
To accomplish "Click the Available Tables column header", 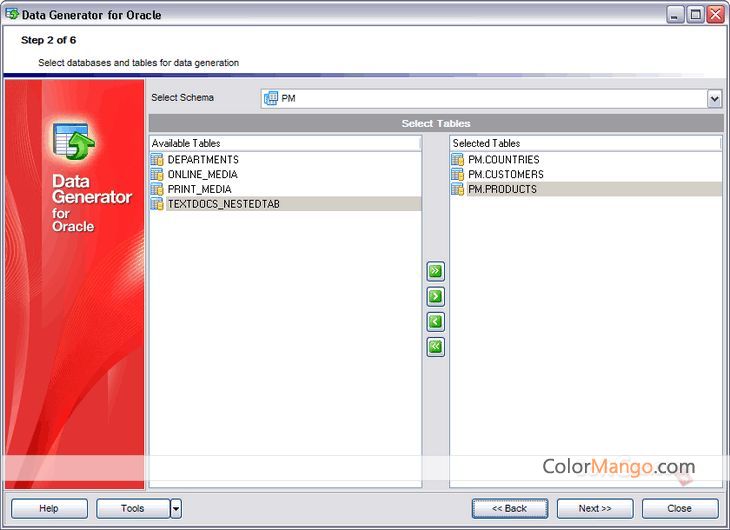I will 285,143.
